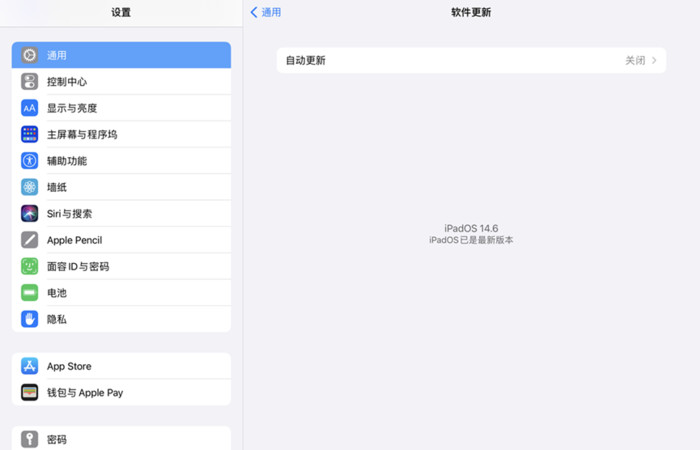Select the 墙纸 menu row label
The image size is (700, 450).
pyautogui.click(x=57, y=188)
